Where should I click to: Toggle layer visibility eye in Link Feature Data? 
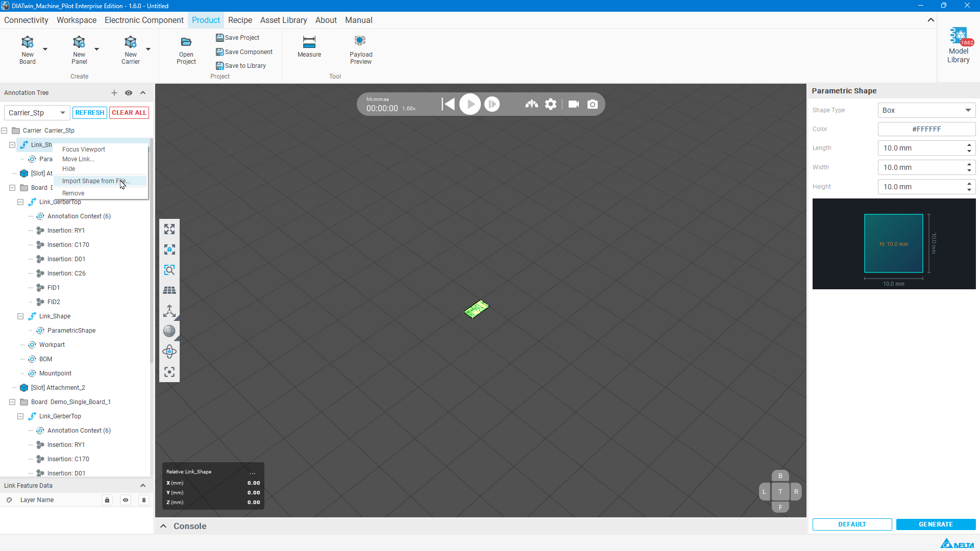tap(126, 500)
